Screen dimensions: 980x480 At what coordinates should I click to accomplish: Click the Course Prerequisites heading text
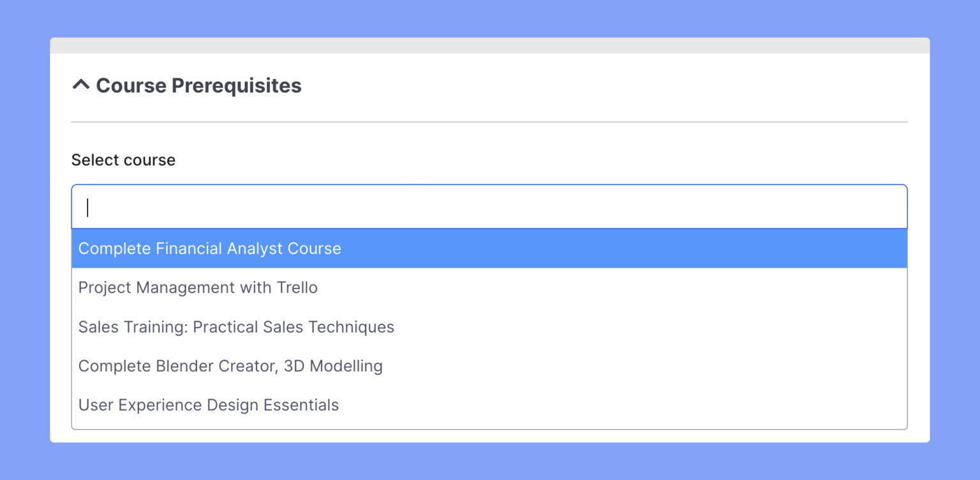point(198,85)
